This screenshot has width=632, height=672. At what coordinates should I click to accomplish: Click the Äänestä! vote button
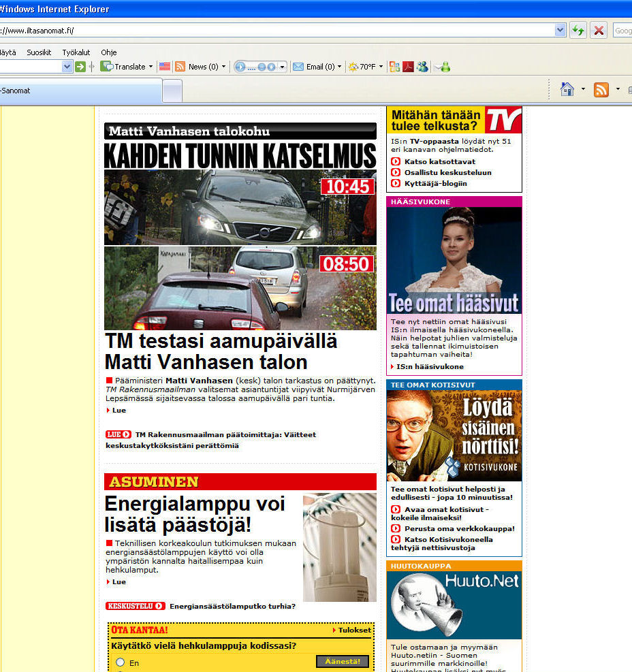[343, 661]
